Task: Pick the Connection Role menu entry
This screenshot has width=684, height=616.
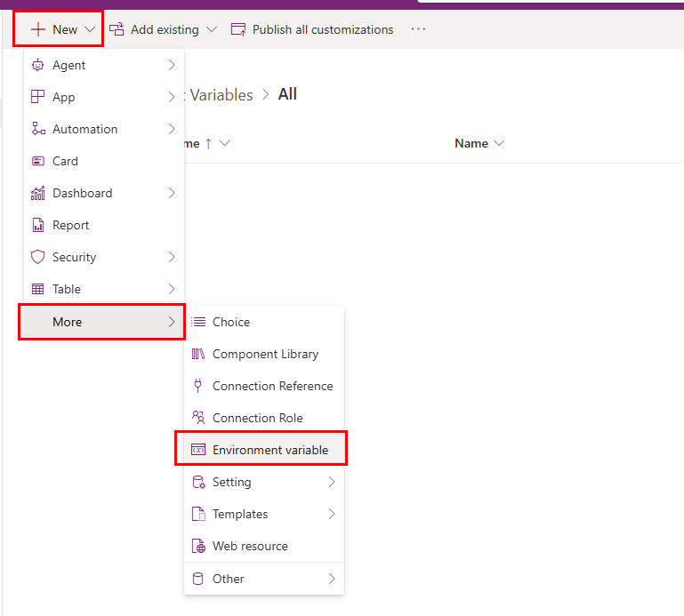Action: click(257, 418)
